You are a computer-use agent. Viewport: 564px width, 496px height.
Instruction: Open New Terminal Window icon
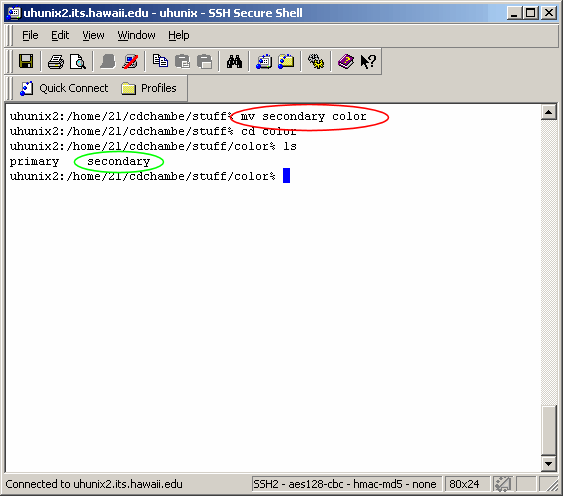264,62
